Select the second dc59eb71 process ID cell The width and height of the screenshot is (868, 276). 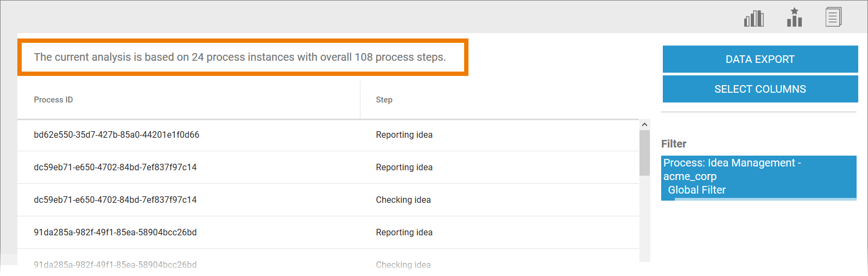click(115, 200)
